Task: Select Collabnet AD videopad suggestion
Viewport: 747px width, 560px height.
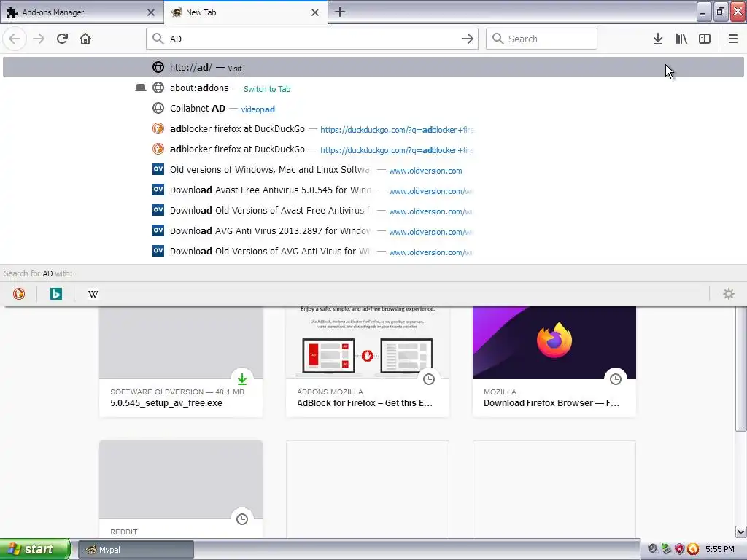Action: click(x=373, y=108)
